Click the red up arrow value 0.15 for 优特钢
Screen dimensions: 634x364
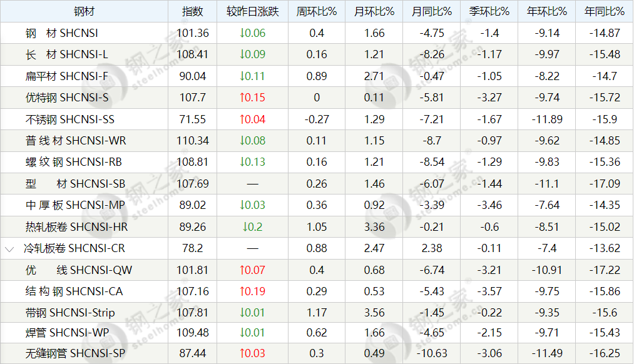(252, 98)
